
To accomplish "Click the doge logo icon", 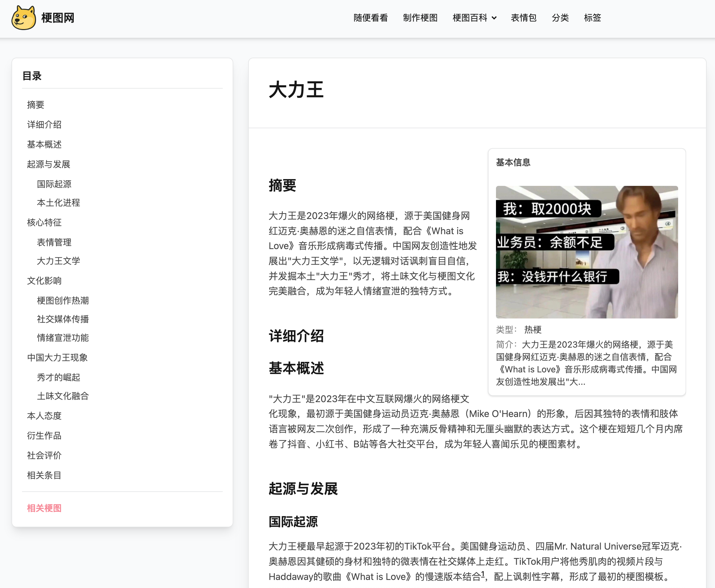I will click(x=23, y=18).
